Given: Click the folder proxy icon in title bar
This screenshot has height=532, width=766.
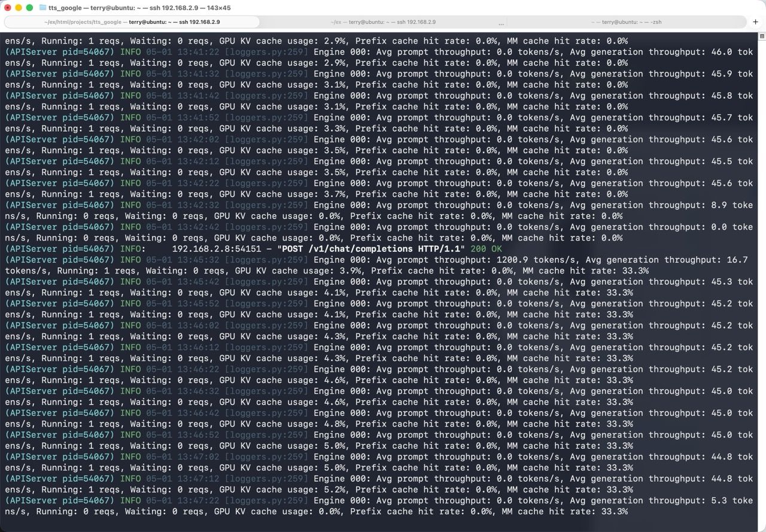Looking at the screenshot, I should pos(43,8).
